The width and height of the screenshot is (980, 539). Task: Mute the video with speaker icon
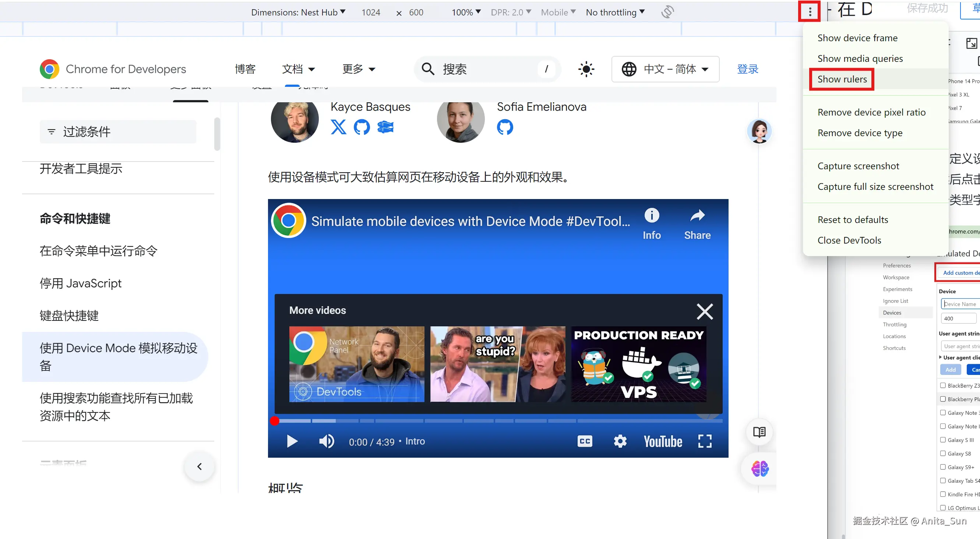327,441
